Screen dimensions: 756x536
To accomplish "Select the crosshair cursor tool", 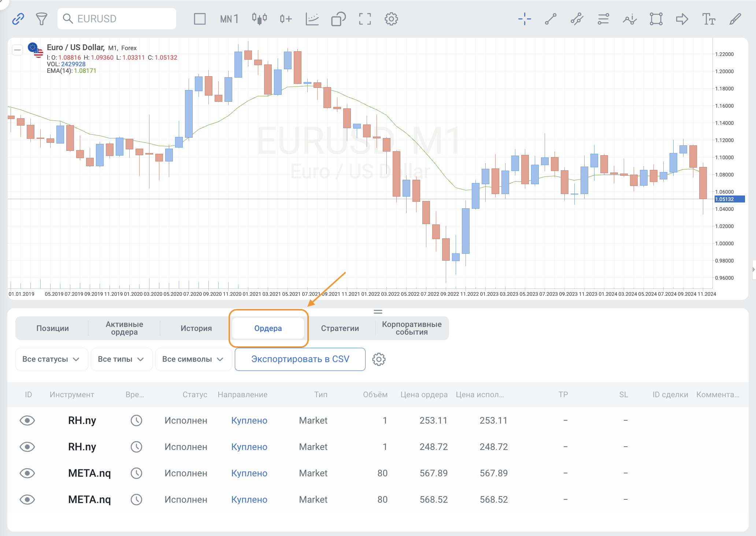I will click(x=525, y=19).
